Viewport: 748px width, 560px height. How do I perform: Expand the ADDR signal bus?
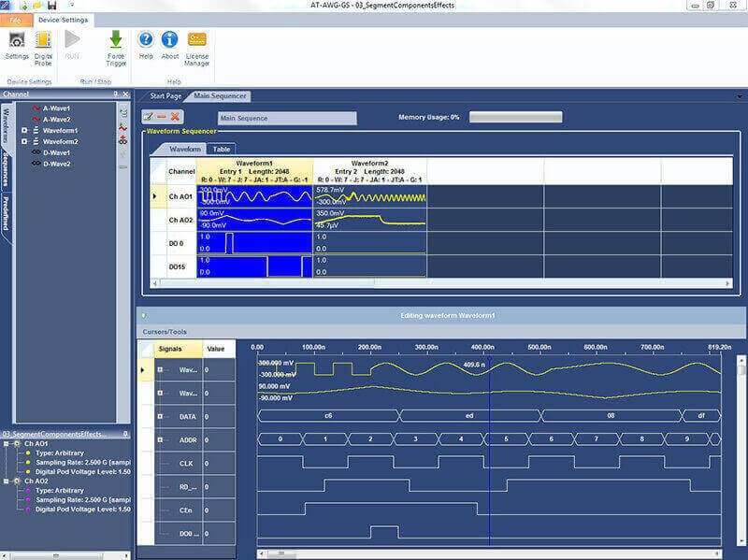(160, 438)
